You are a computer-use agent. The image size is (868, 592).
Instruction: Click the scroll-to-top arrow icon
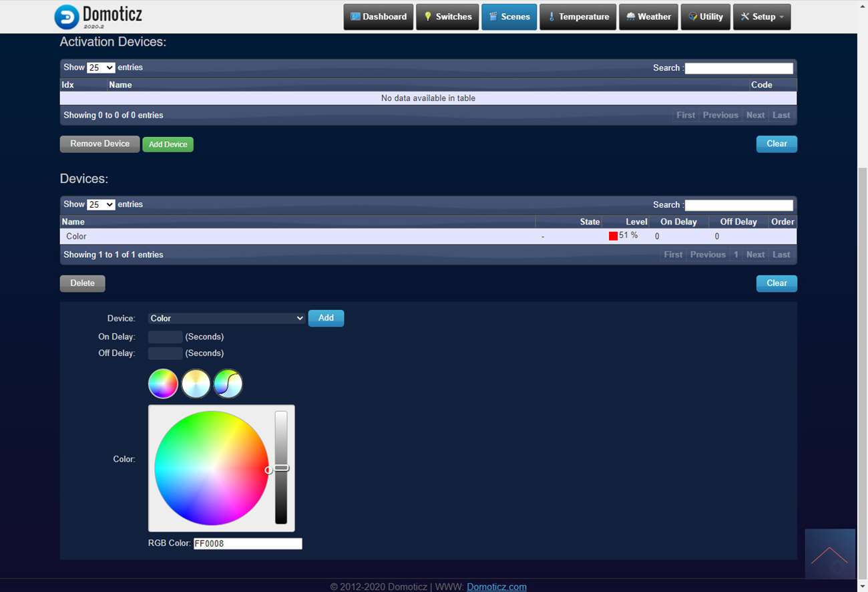(829, 554)
